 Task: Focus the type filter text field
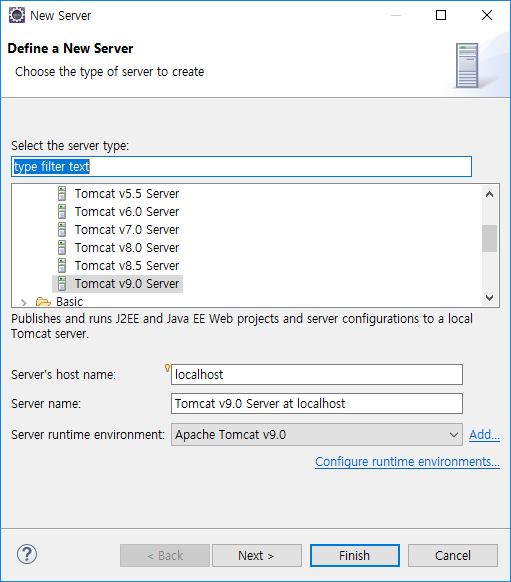241,167
